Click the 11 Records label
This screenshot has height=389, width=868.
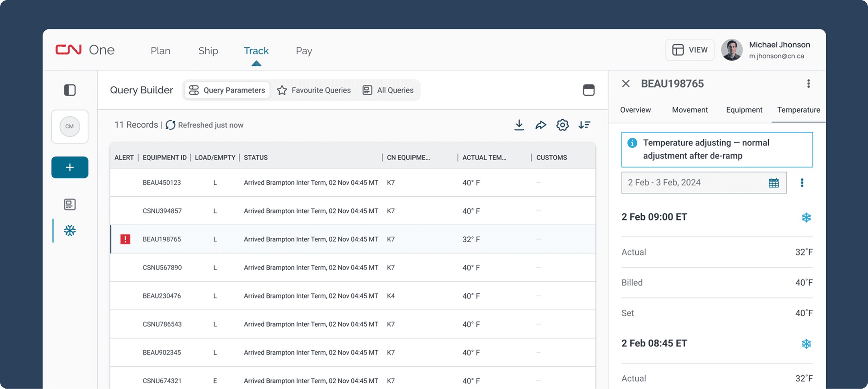pyautogui.click(x=136, y=125)
